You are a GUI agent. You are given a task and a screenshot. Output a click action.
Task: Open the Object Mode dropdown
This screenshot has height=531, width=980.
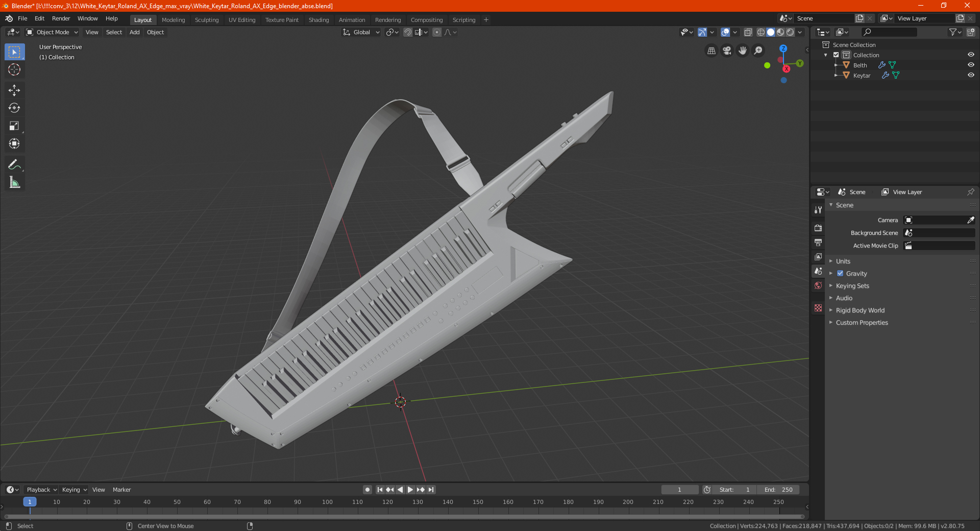pos(52,32)
